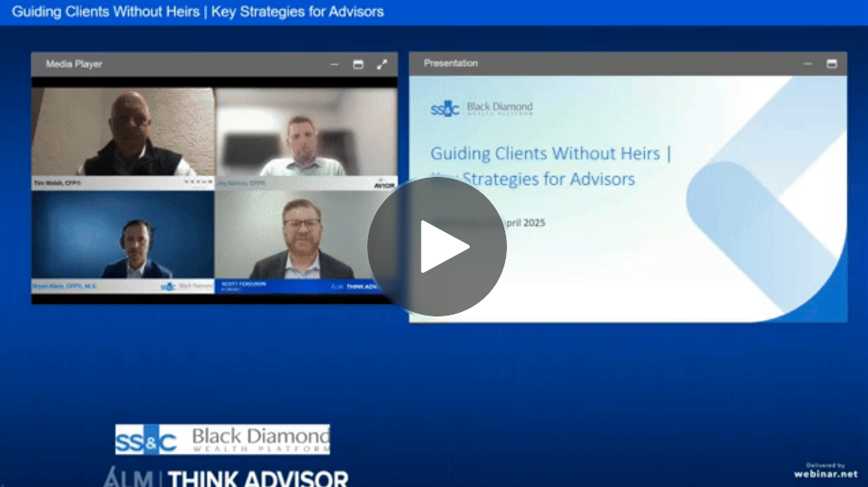This screenshot has height=487, width=868.
Task: Click the ALM Think Advisor logo
Action: point(225,477)
